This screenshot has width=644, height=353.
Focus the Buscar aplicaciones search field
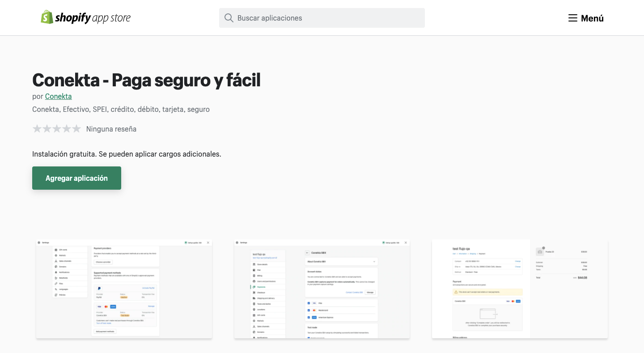[322, 18]
